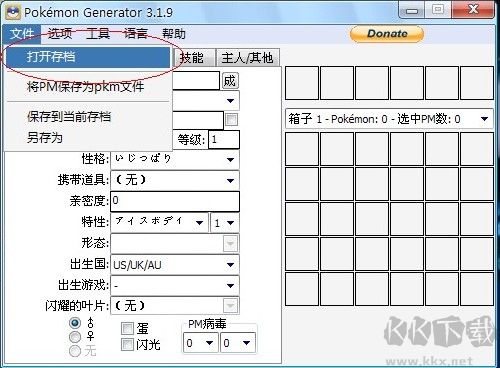Open the 工具 menu
Screen dimensions: 500x368
click(x=98, y=34)
